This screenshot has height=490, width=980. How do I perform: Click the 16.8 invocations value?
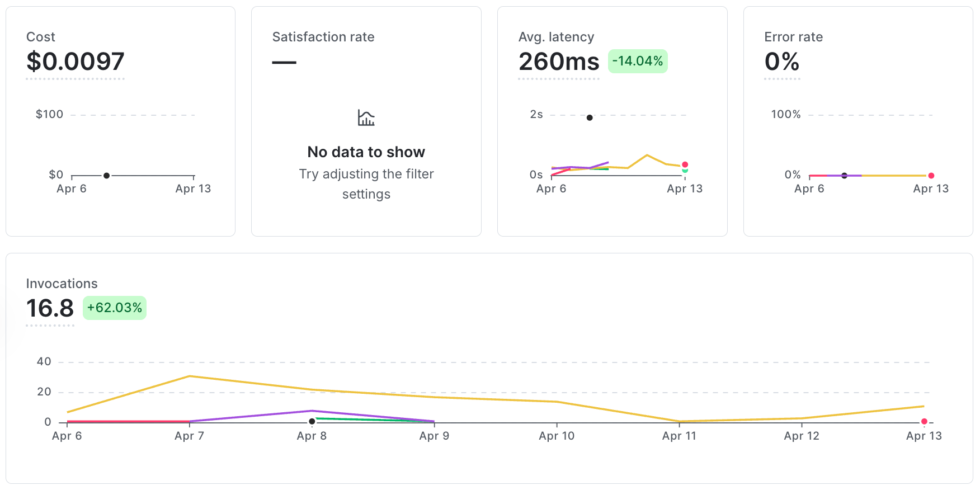coord(50,308)
